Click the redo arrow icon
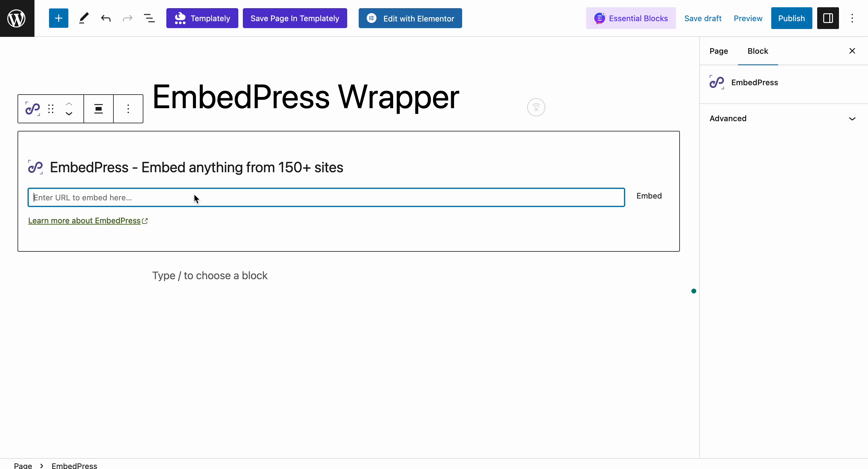Image resolution: width=868 pixels, height=469 pixels. (x=127, y=18)
